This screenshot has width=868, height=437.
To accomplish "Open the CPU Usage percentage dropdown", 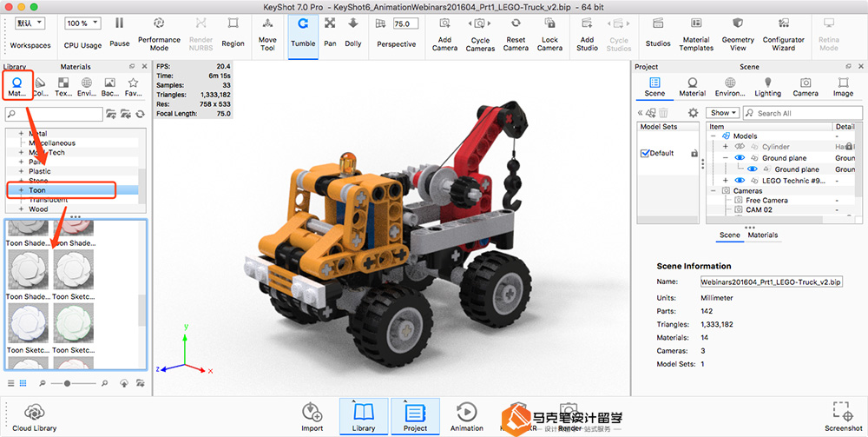I will pos(83,23).
